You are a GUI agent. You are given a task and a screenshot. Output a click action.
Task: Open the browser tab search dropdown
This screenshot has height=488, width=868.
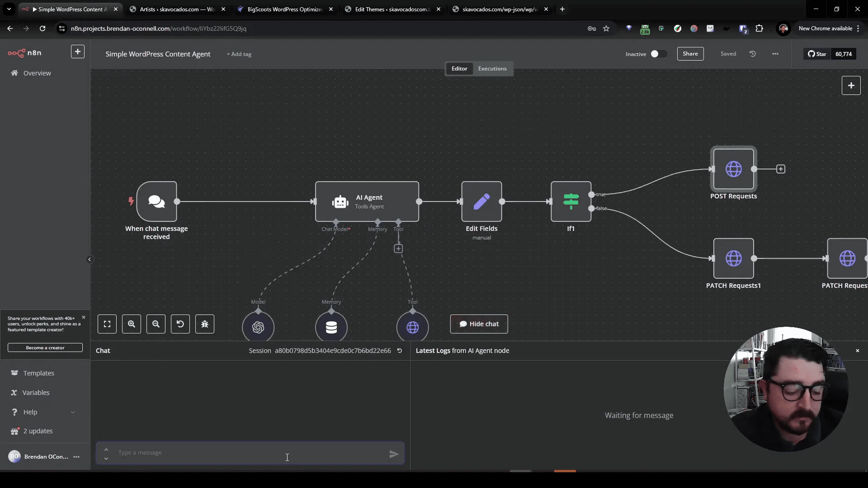9,9
